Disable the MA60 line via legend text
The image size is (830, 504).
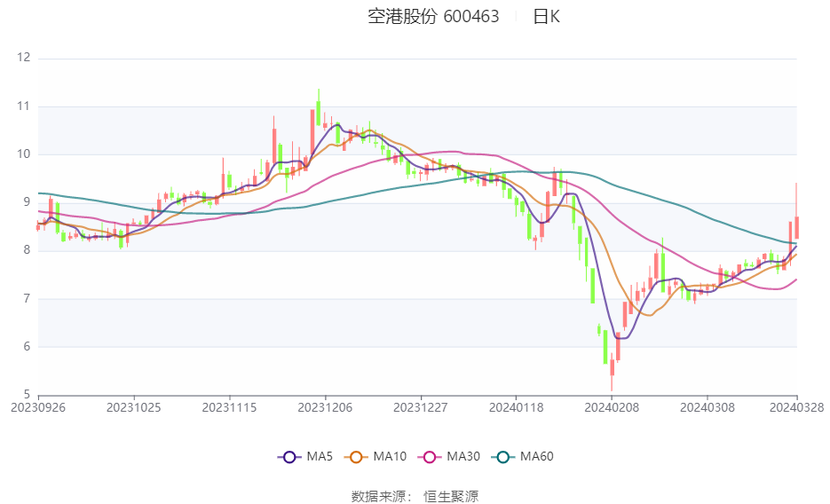[x=537, y=457]
